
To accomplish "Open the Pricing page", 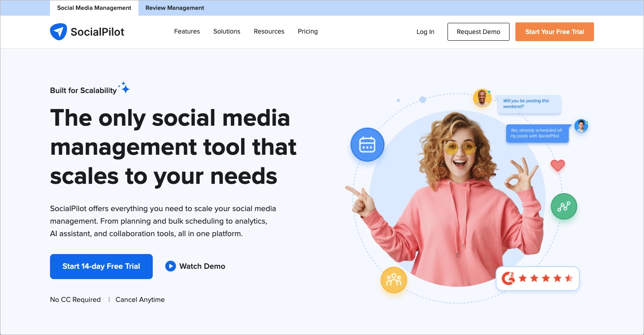I will click(308, 31).
